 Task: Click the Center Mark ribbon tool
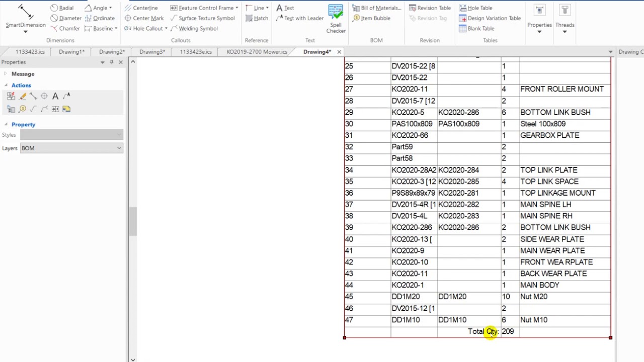[x=144, y=18]
